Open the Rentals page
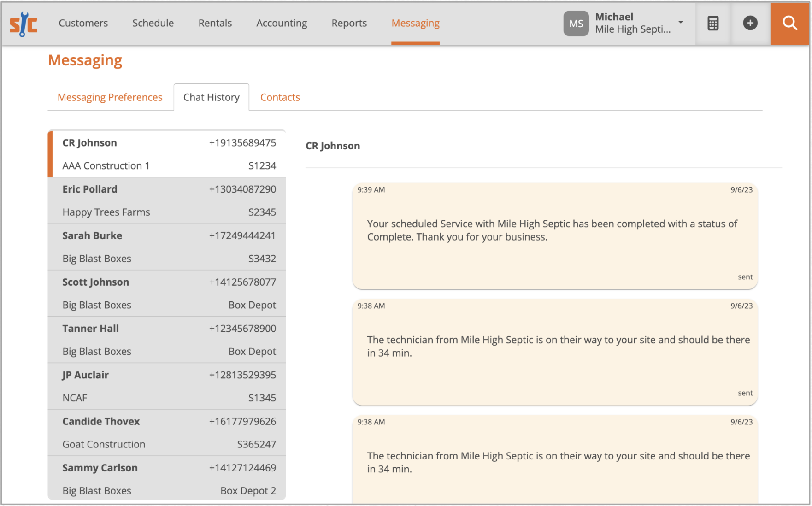The width and height of the screenshot is (812, 506). pos(215,23)
